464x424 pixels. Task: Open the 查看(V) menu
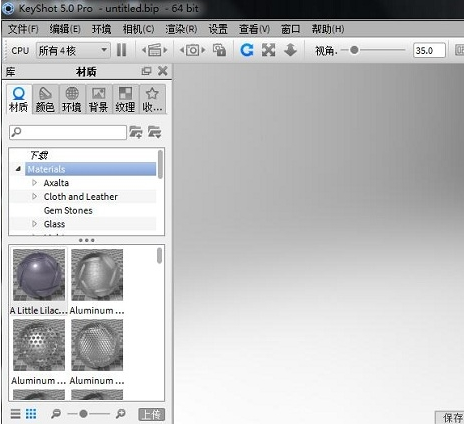254,29
